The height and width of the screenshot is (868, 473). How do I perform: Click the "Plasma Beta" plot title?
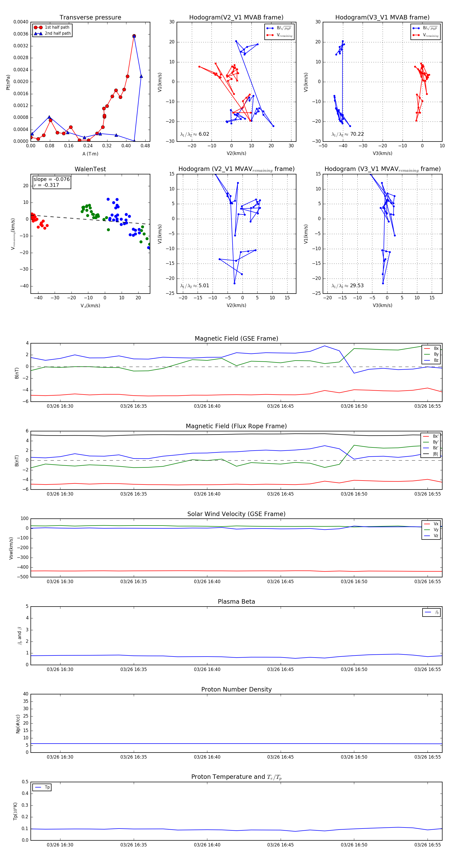tap(236, 602)
